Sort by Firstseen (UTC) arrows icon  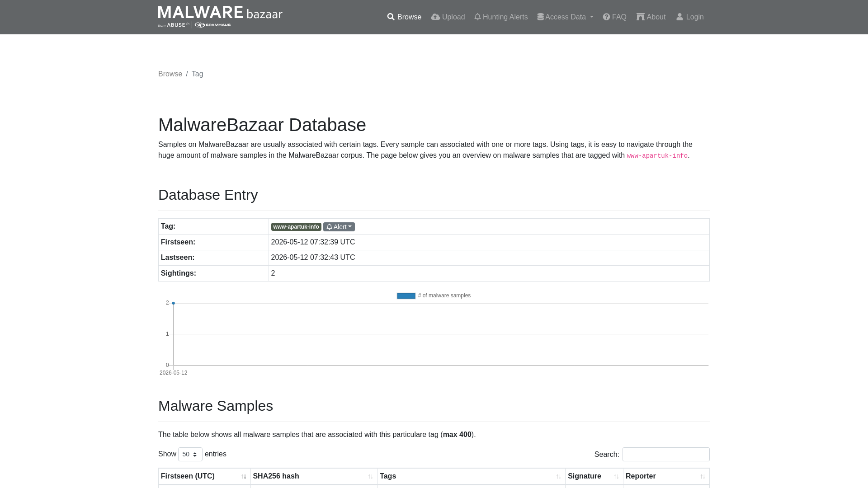click(x=244, y=477)
